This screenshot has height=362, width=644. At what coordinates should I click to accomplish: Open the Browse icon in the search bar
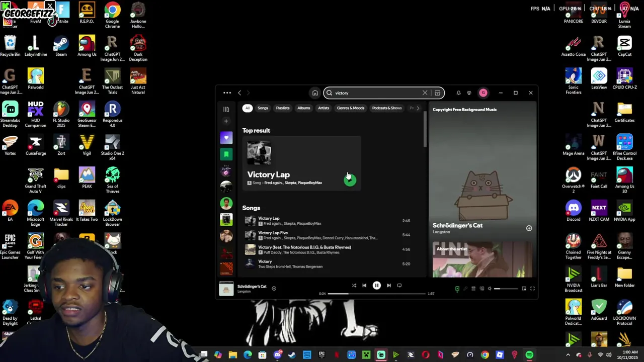pos(437,93)
